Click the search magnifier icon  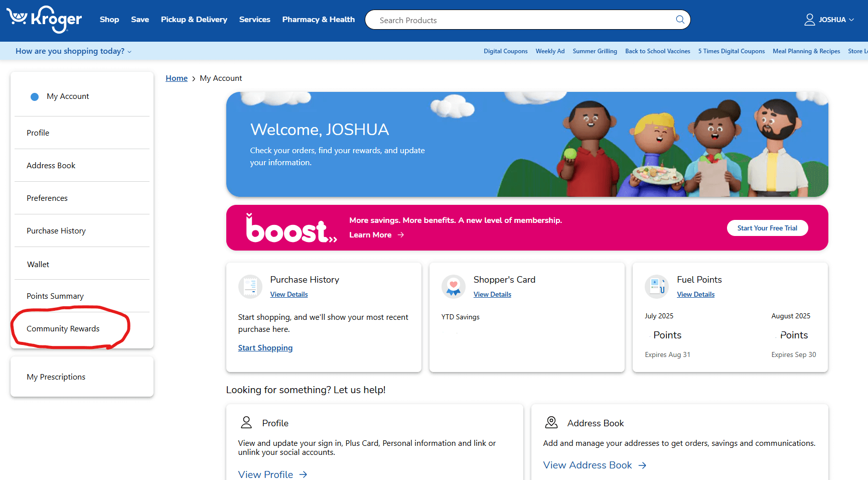tap(680, 20)
